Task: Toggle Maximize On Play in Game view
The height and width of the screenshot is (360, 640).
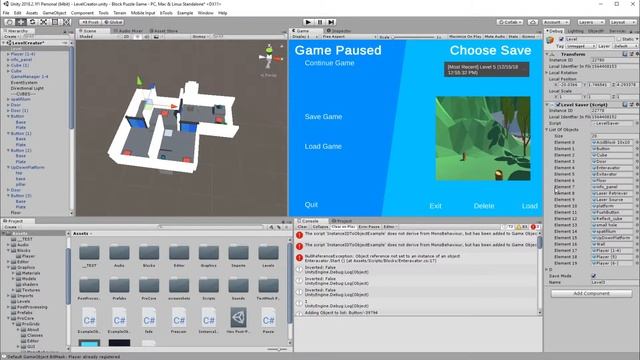Action: coord(465,37)
